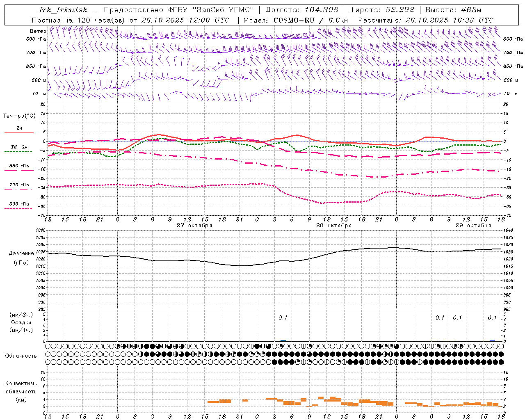The image size is (525, 420).
Task: Click the 850 гПа temperature legend entry
Action: click(x=19, y=166)
